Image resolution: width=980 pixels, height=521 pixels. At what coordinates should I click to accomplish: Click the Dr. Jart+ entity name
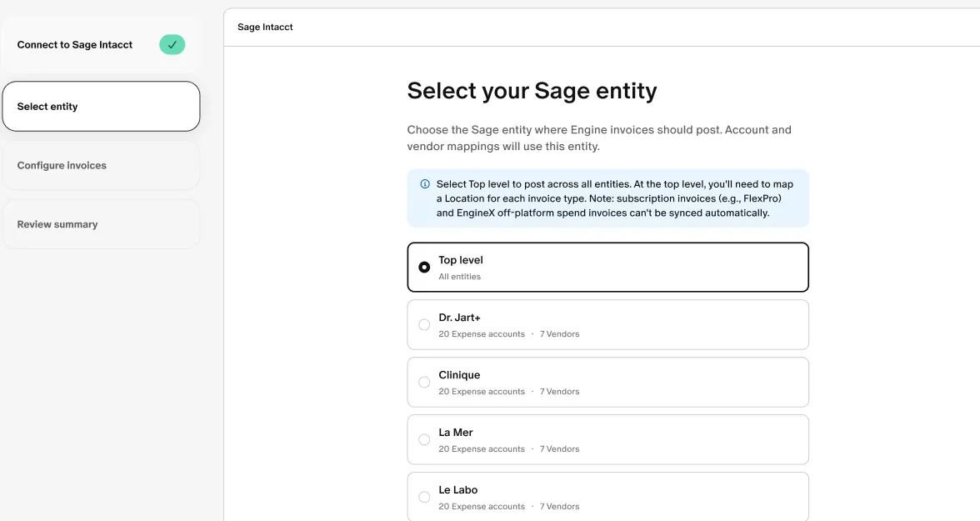[x=459, y=318]
